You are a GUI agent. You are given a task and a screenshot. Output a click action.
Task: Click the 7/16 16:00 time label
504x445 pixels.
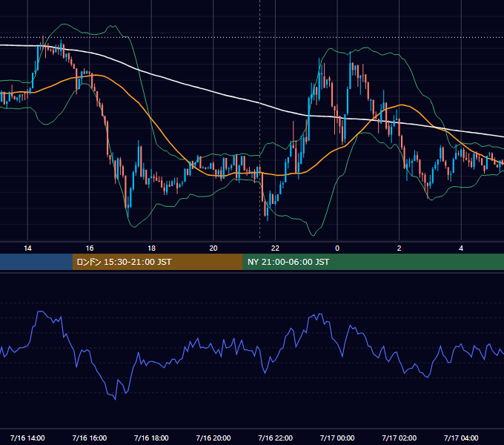[x=90, y=438]
